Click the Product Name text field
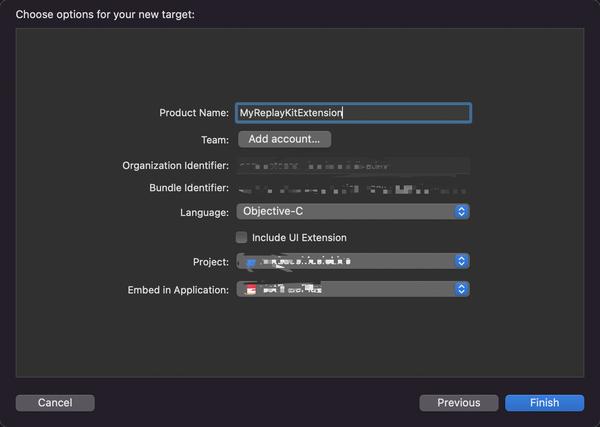Image resolution: width=600 pixels, height=427 pixels. tap(353, 113)
